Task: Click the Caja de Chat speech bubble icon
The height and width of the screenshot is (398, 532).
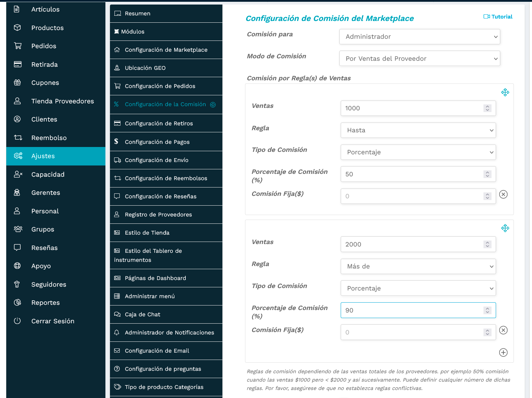Action: coord(117,314)
